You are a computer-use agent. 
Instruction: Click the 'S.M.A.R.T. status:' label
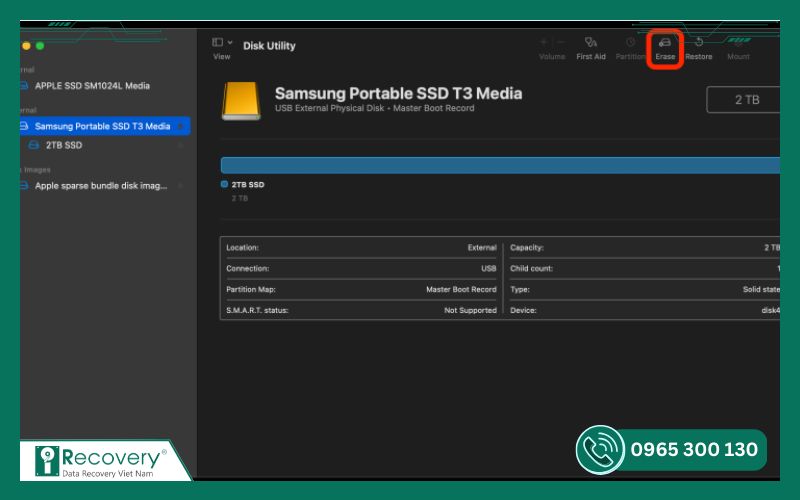tap(257, 310)
